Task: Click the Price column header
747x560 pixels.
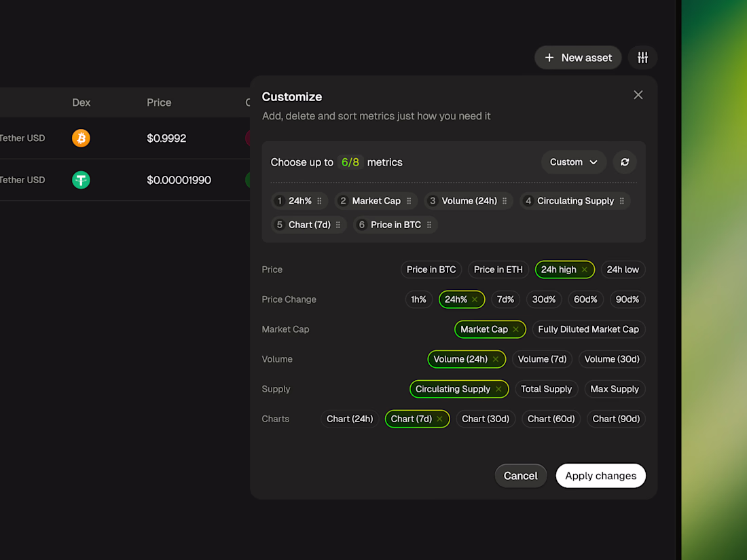Action: point(159,102)
